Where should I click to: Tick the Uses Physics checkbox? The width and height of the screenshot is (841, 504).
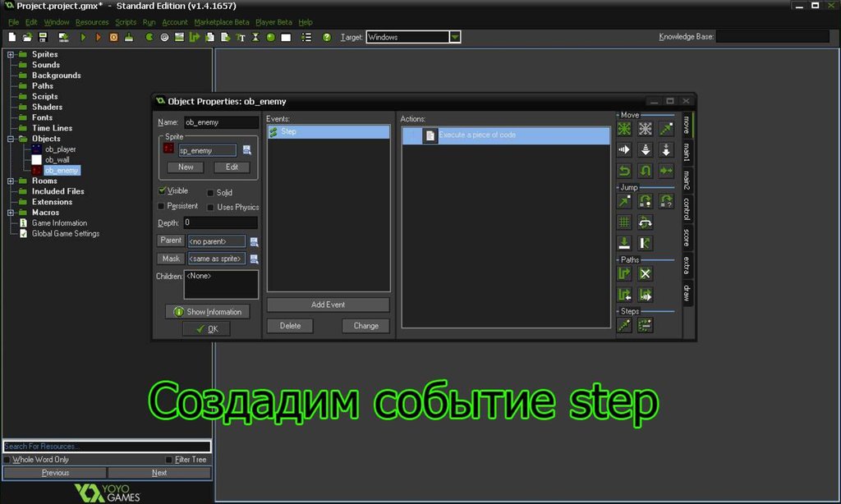[211, 208]
